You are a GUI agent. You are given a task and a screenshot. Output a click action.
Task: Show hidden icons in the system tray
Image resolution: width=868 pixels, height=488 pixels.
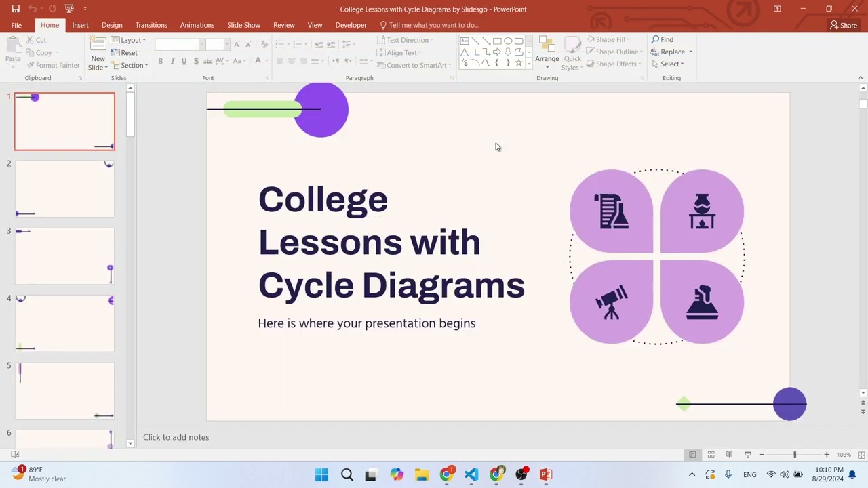click(692, 474)
